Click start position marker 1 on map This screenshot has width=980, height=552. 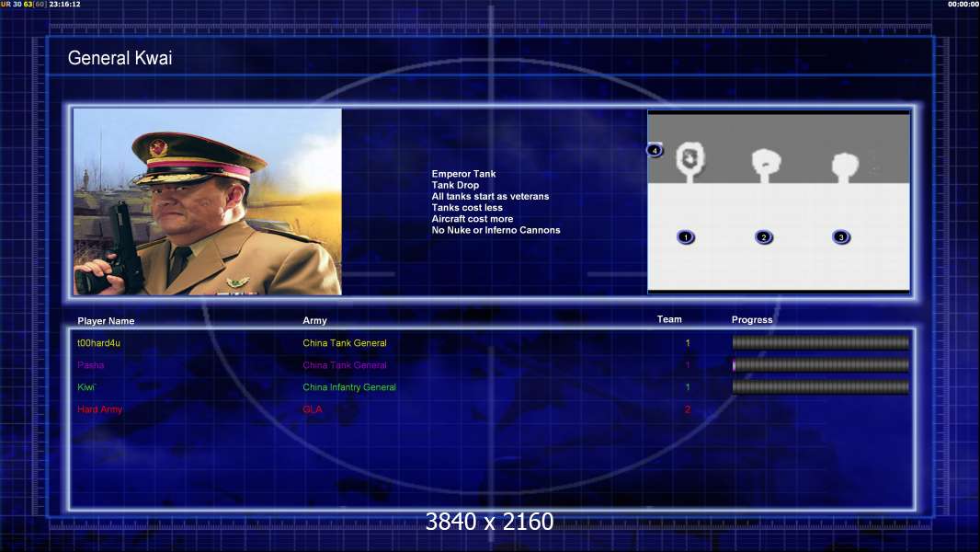(686, 237)
